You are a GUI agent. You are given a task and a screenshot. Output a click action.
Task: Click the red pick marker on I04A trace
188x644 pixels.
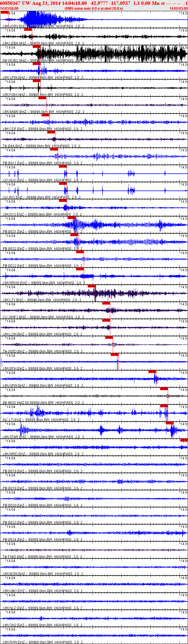point(51,132)
